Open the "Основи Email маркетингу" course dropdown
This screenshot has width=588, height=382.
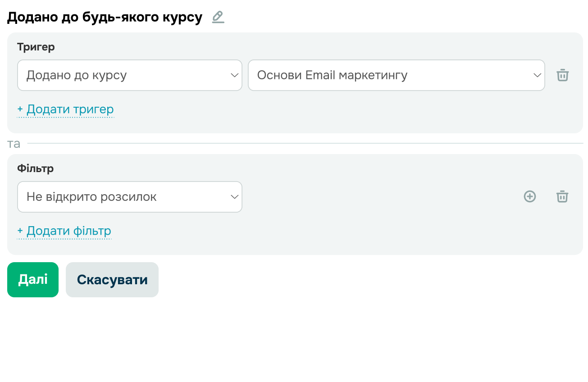tap(387, 75)
